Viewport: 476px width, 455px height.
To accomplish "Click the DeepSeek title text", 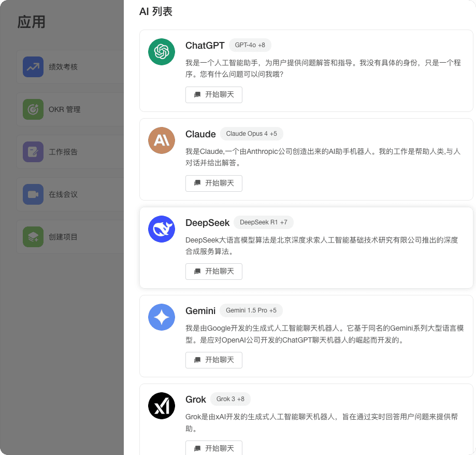I will 207,223.
